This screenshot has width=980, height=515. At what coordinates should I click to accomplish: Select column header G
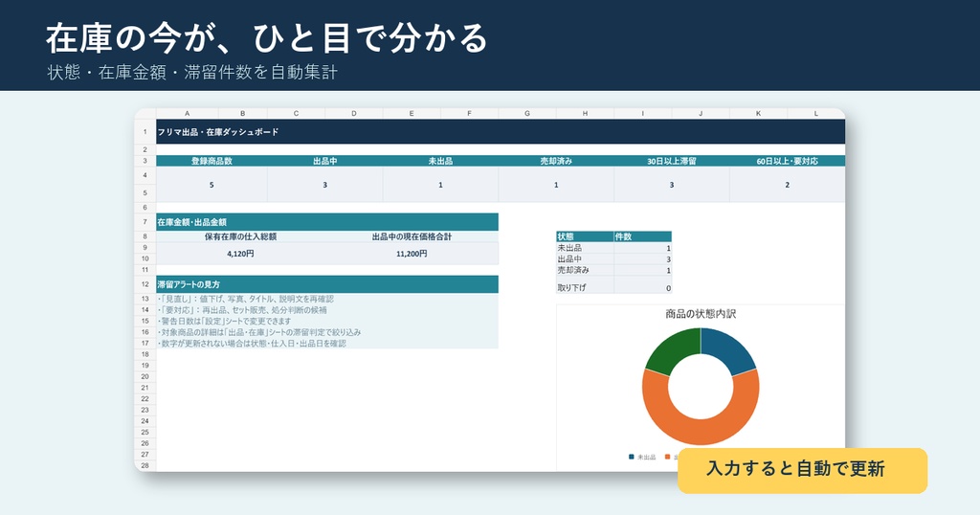coord(527,113)
